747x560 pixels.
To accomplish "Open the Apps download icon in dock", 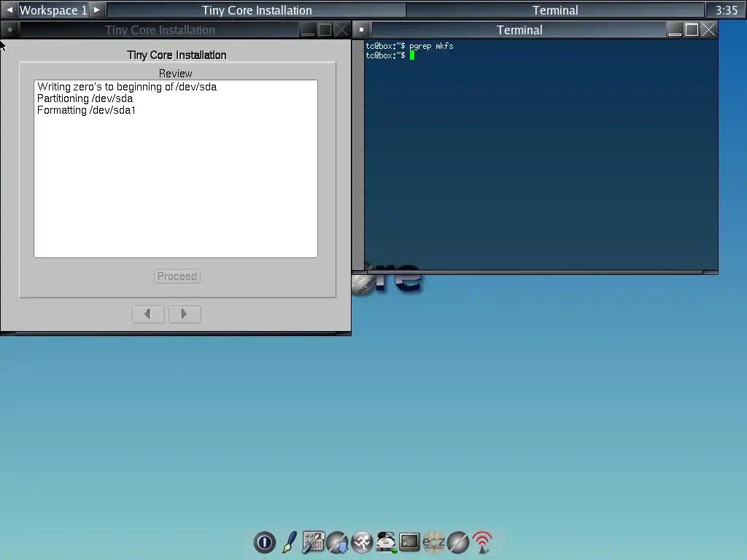I will point(337,542).
